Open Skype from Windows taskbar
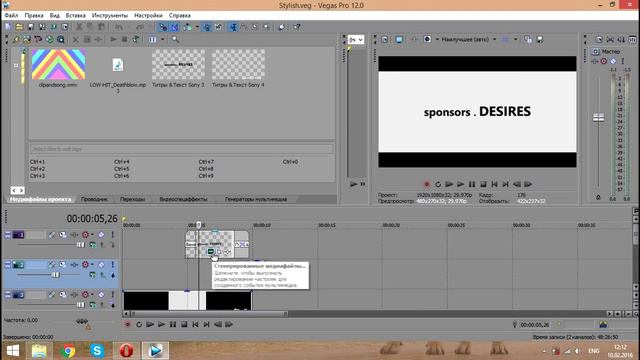This screenshot has height=360, width=640. click(97, 351)
